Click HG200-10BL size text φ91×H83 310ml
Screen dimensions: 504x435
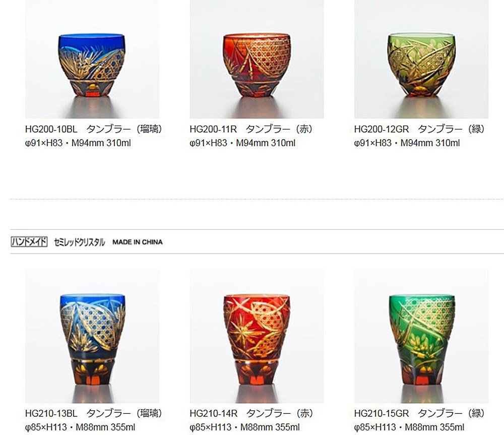[78, 143]
